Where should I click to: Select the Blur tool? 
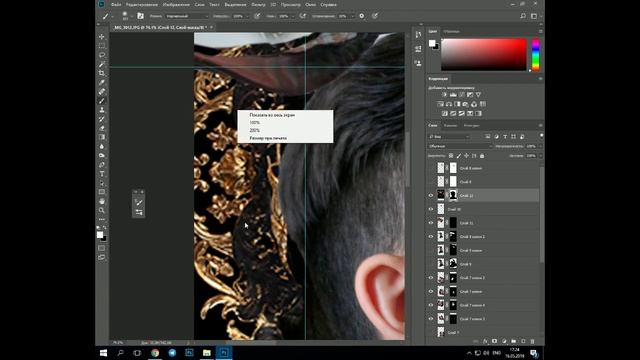click(x=102, y=146)
